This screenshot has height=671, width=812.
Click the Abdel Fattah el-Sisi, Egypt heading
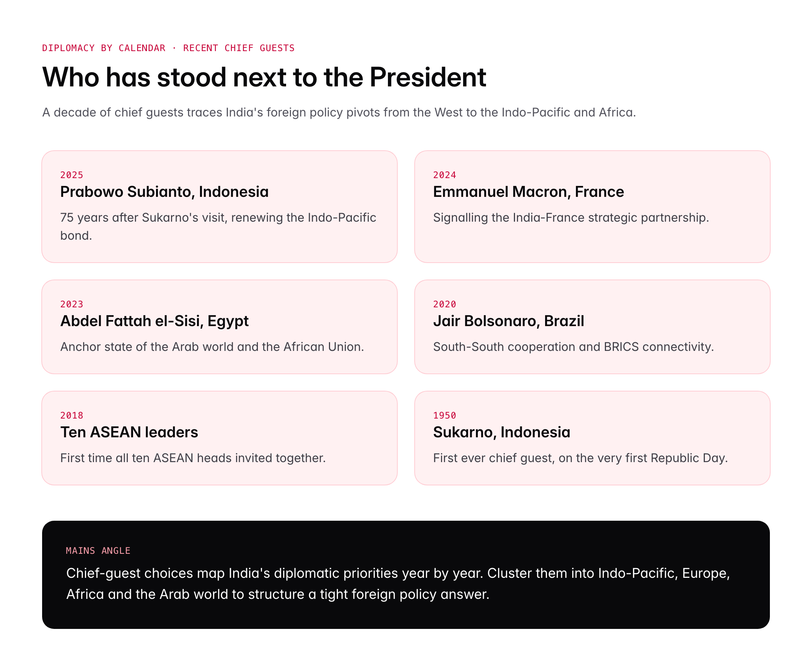coord(154,321)
